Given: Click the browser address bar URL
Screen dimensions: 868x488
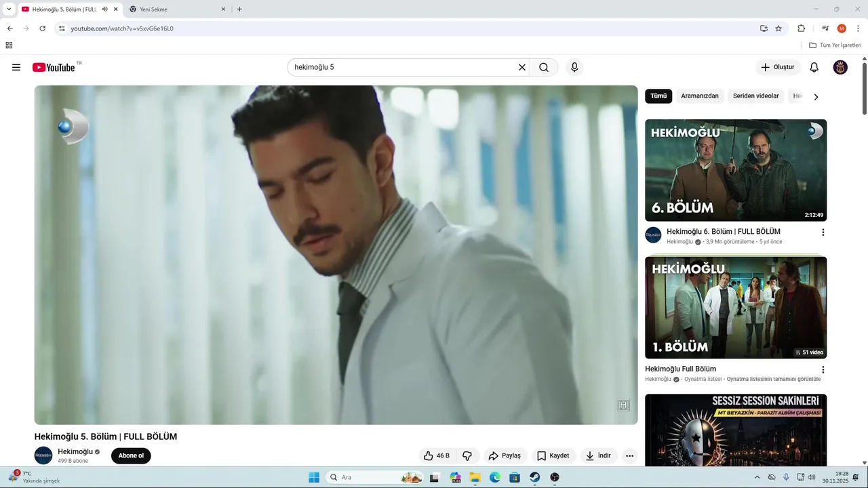Looking at the screenshot, I should point(122,28).
